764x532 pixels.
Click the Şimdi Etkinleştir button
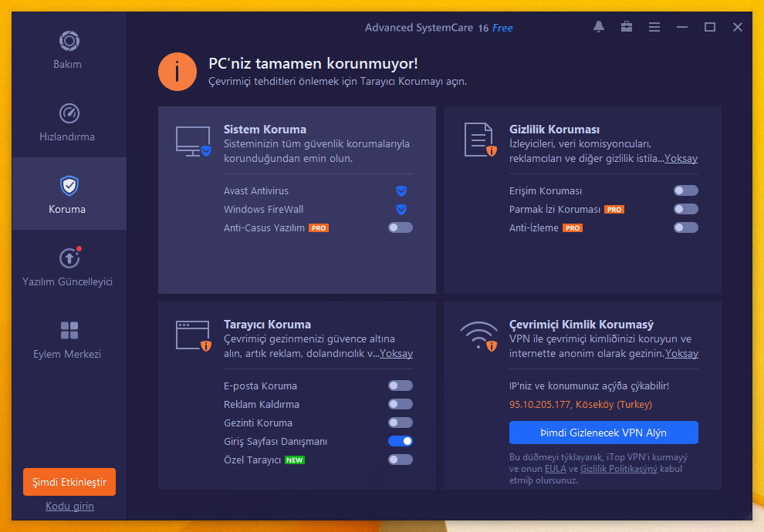pos(69,482)
